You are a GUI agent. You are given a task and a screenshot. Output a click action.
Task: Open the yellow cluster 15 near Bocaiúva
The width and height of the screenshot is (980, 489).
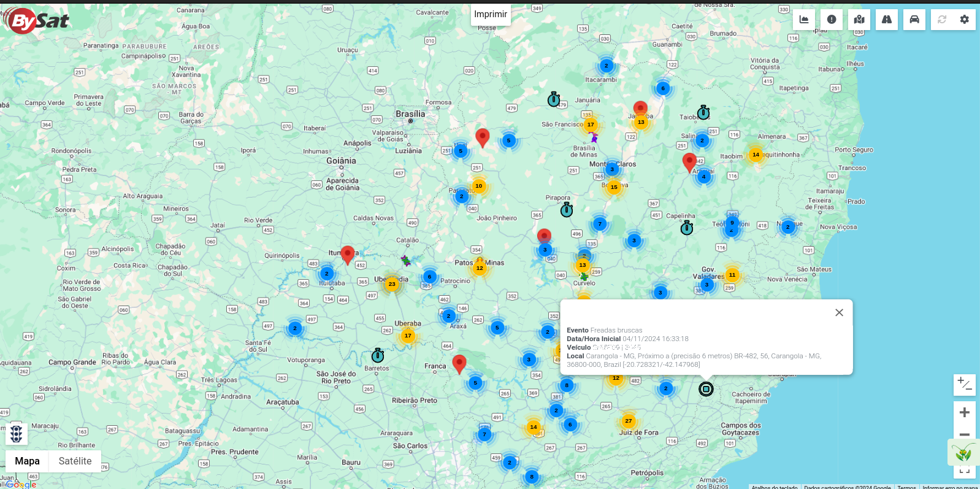[614, 187]
